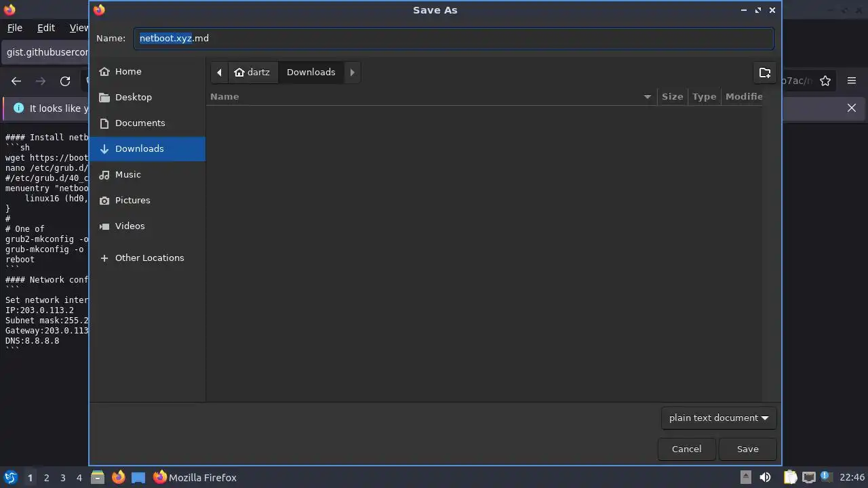Launch Firefox from taskbar quick launcher
This screenshot has height=488, width=868.
[x=118, y=477]
